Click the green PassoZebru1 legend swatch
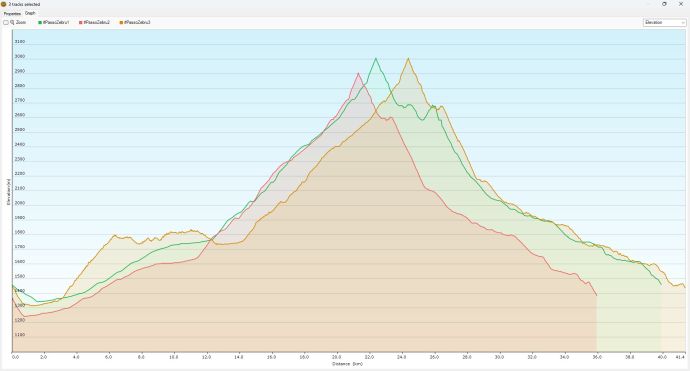The width and height of the screenshot is (690, 371). [x=40, y=22]
